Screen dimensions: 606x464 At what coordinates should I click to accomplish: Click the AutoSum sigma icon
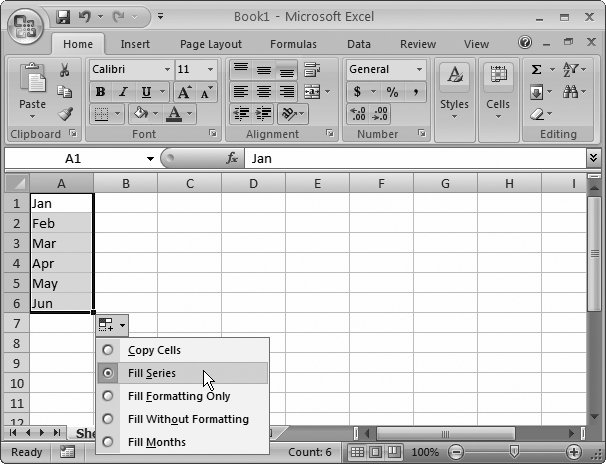tap(537, 70)
